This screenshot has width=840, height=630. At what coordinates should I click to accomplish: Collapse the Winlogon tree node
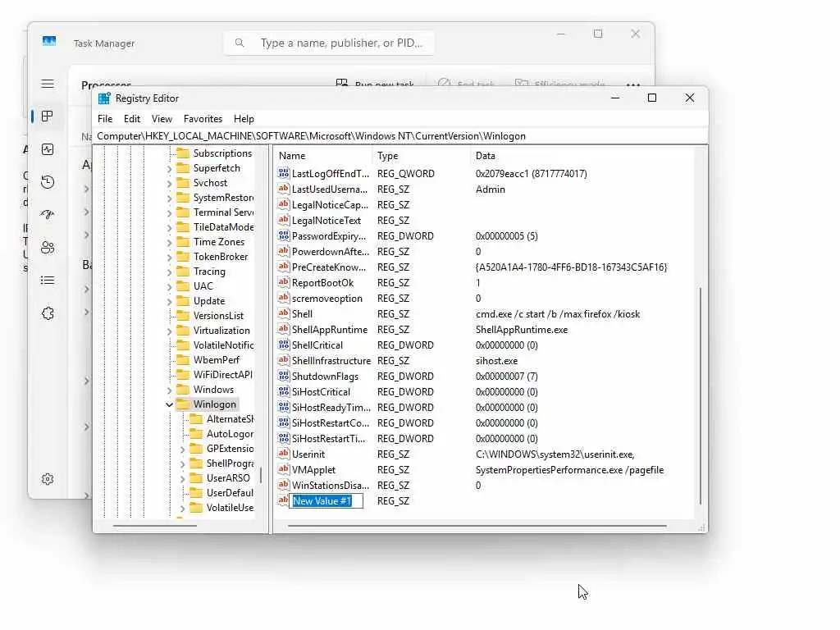[x=169, y=404]
